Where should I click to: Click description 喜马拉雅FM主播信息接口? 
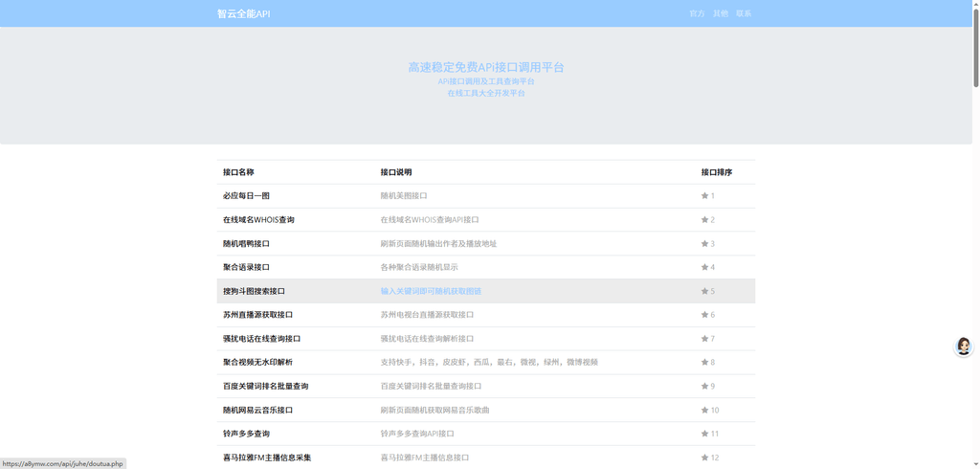(x=425, y=458)
